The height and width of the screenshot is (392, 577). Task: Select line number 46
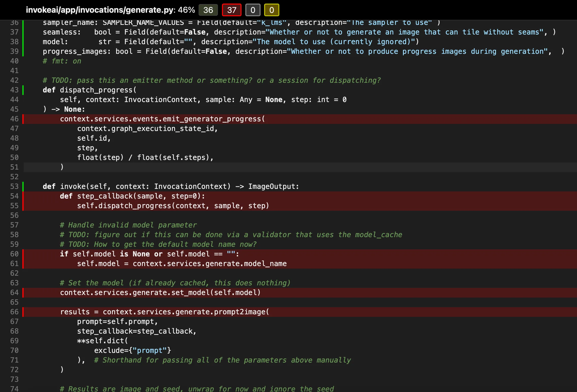(x=14, y=119)
